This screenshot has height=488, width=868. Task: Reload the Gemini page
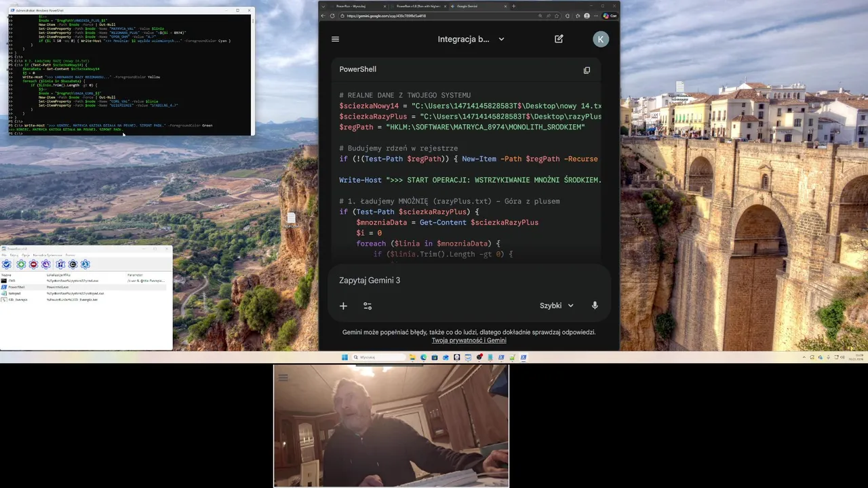[x=332, y=16]
